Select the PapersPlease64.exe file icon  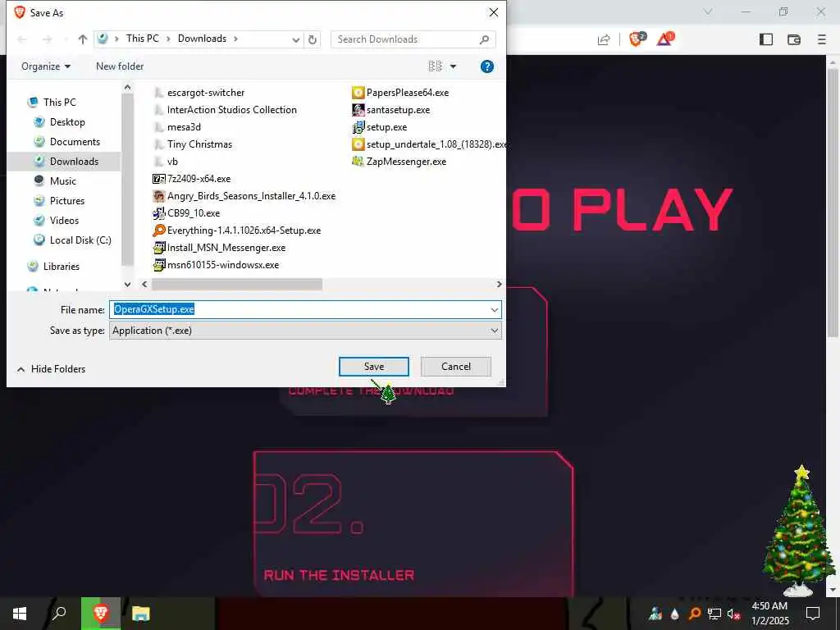coord(358,93)
